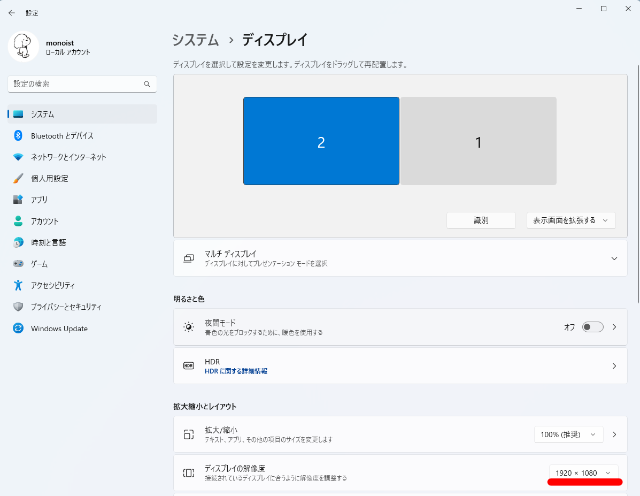Select 時刻と言語 label in sidebar
The image size is (640, 496).
pos(48,242)
